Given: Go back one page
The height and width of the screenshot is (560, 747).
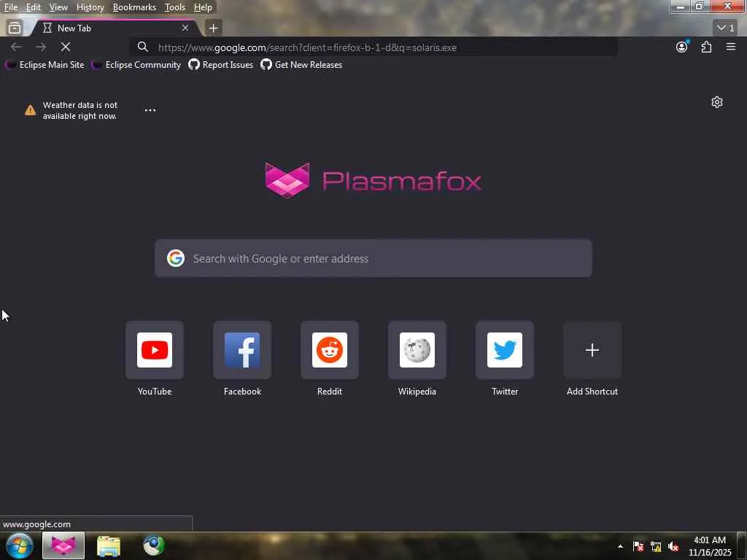Looking at the screenshot, I should pos(16,47).
